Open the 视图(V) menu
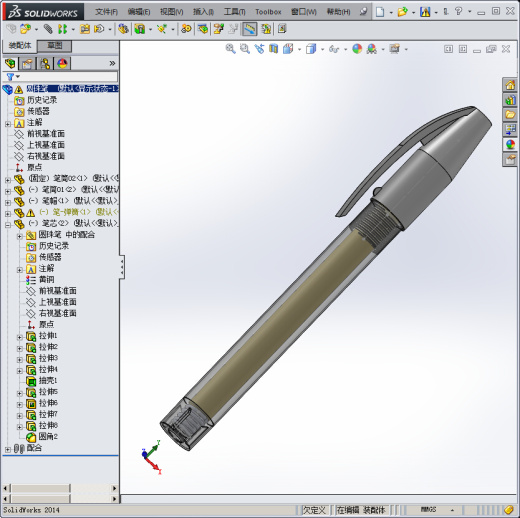The height and width of the screenshot is (518, 520). click(171, 12)
